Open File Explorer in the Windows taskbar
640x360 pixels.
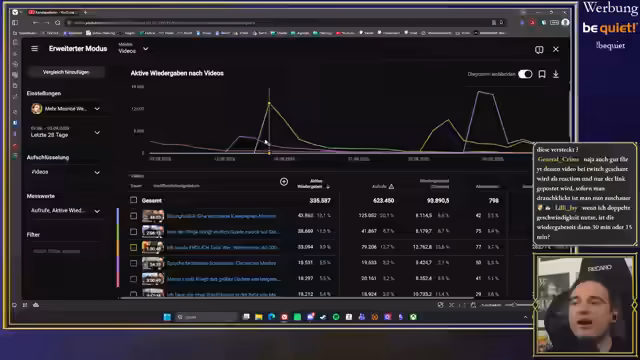tap(259, 317)
